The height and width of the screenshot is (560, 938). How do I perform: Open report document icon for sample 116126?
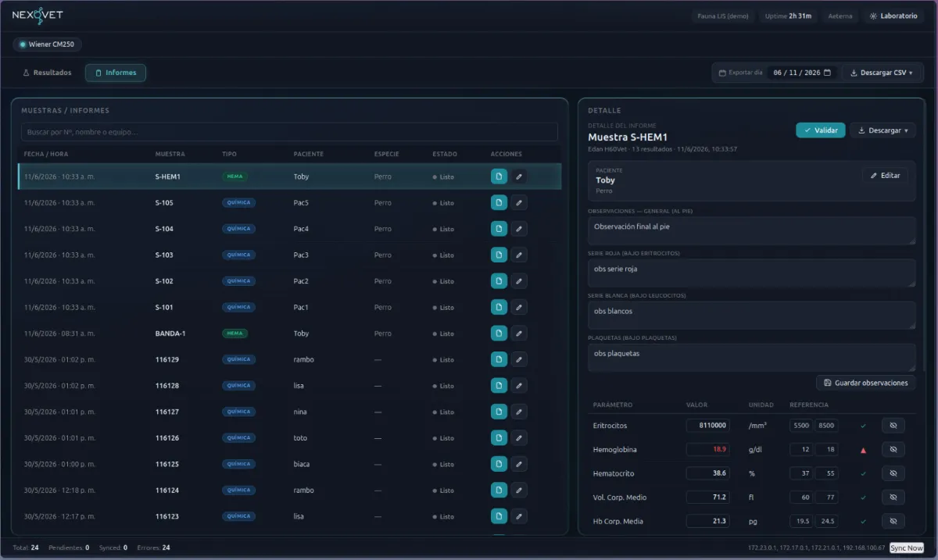(x=499, y=438)
